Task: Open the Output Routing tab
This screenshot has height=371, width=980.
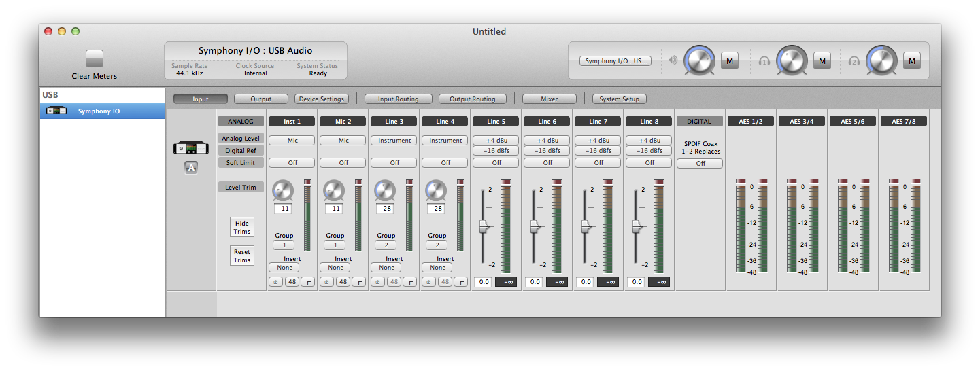Action: (x=473, y=99)
